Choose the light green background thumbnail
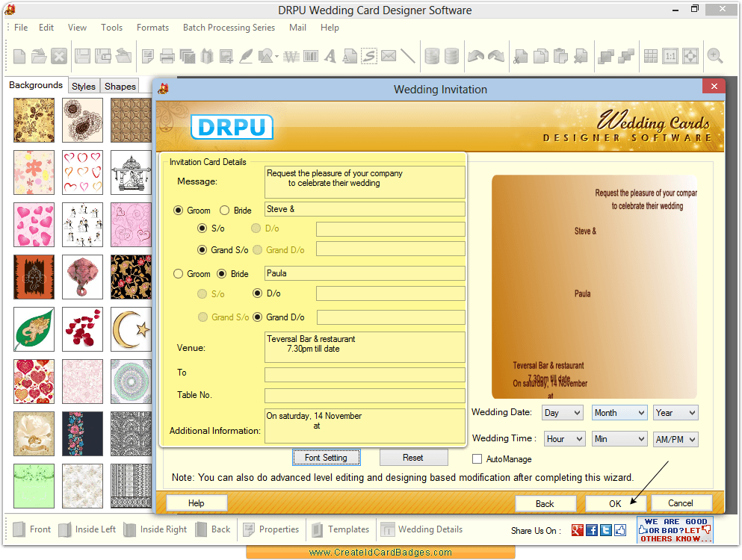Screen dimensions: 742x560 click(x=34, y=486)
